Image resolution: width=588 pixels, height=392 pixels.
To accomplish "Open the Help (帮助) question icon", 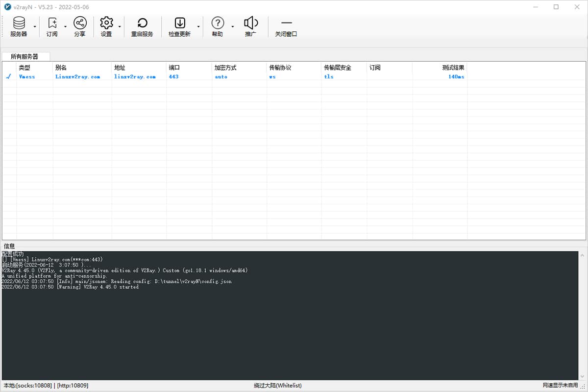I will (217, 26).
